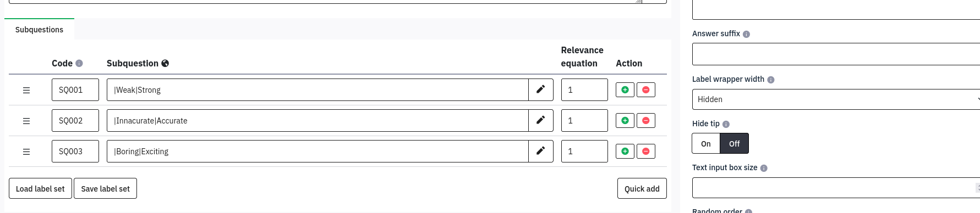The width and height of the screenshot is (980, 213).
Task: Add a new row after SQ003
Action: 625,151
